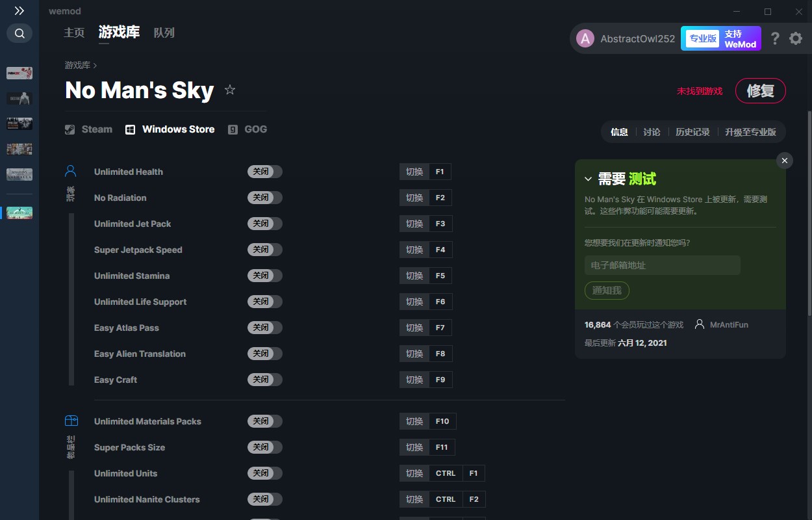812x520 pixels.
Task: Click the Steam logo icon
Action: [70, 129]
